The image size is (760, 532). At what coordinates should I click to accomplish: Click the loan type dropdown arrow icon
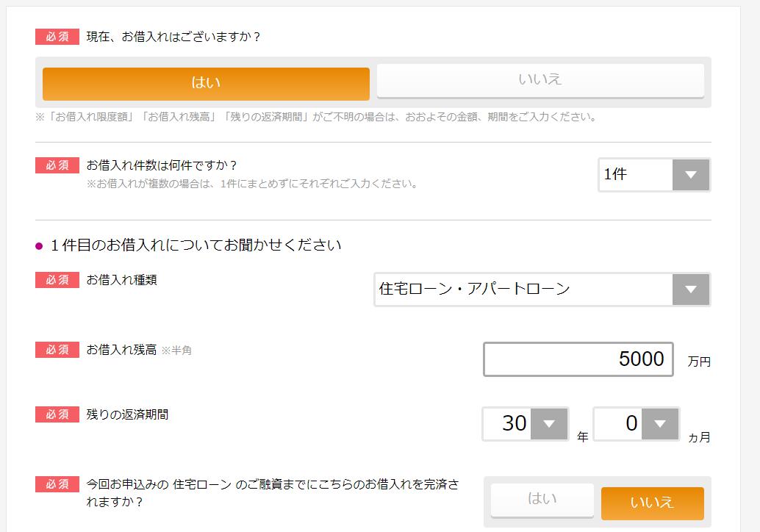(692, 290)
